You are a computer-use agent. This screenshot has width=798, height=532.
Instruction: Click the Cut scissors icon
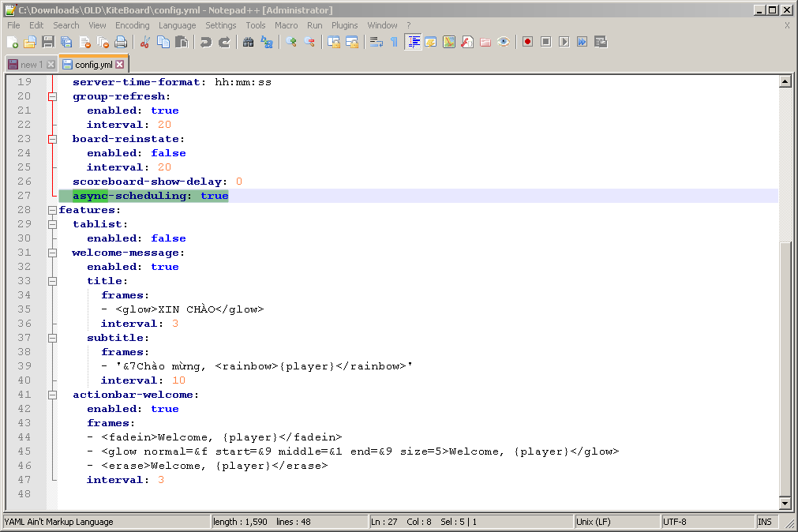pos(145,42)
